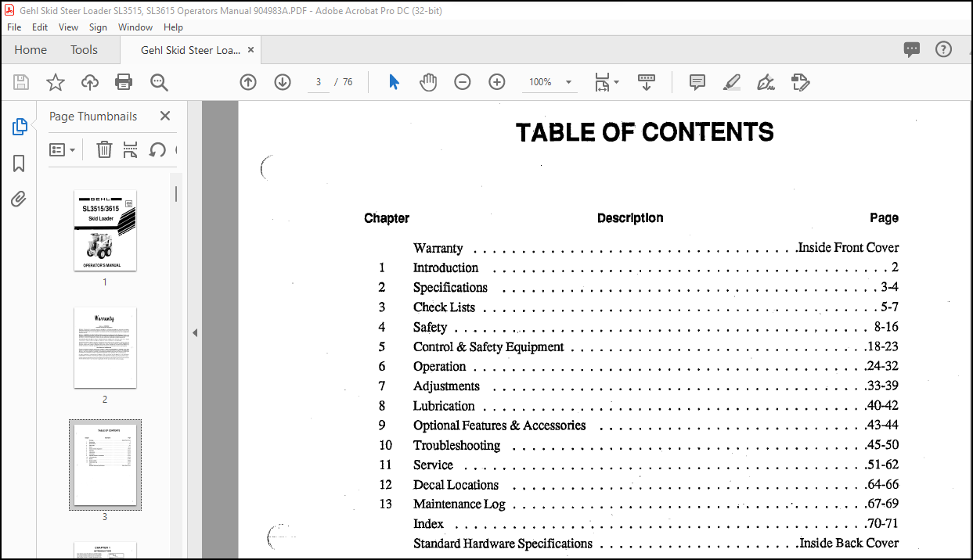Click the 'Standard Hardware Specifications' entry
The width and height of the screenshot is (973, 560).
503,544
